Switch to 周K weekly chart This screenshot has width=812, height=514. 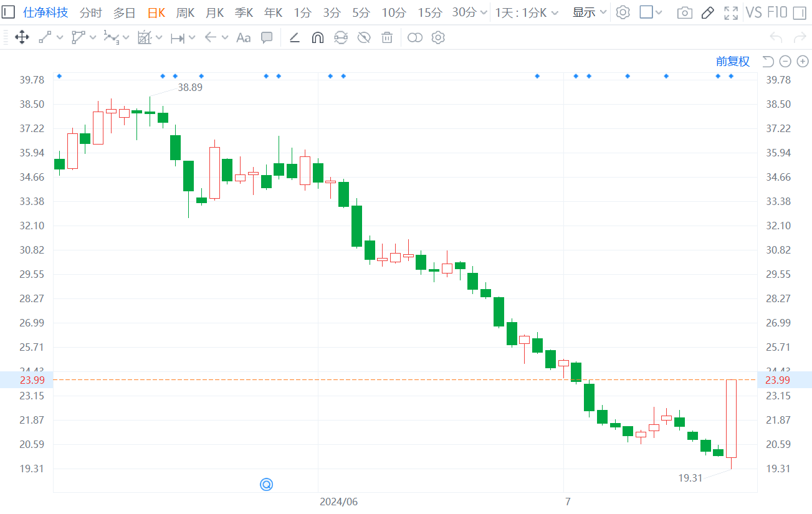tap(185, 12)
